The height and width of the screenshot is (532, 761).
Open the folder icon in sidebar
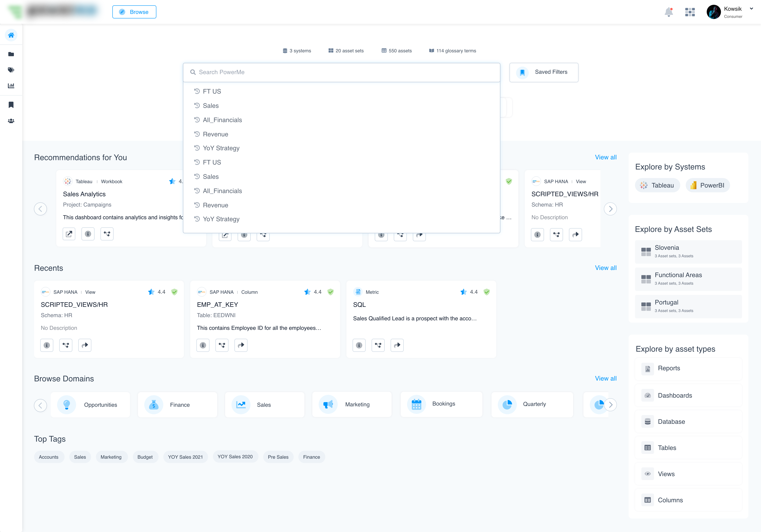click(11, 54)
